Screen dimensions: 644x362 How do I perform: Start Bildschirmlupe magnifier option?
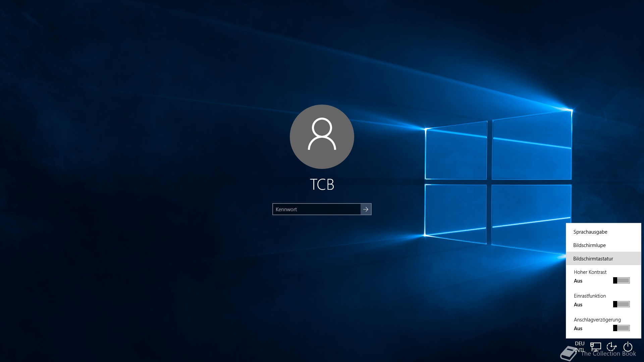[x=603, y=245]
